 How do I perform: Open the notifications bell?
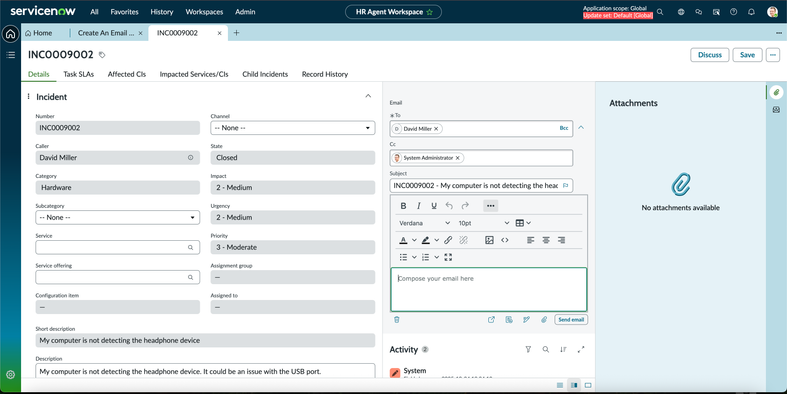(751, 12)
